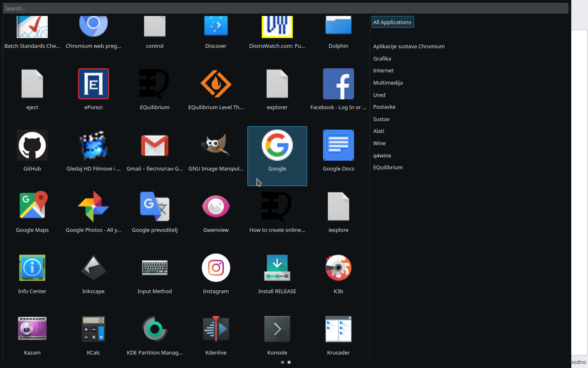The height and width of the screenshot is (368, 588).
Task: Launch the ePorezi application
Action: click(94, 84)
